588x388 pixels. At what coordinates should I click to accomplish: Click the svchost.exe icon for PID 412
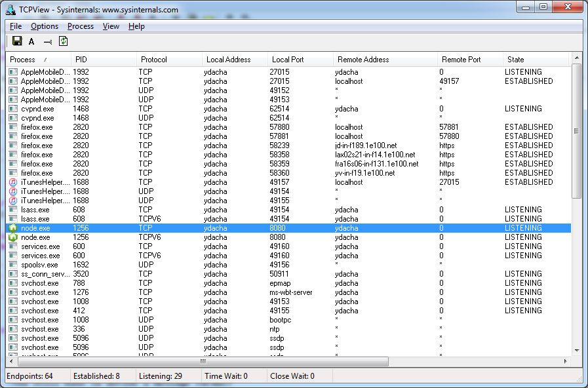click(13, 311)
